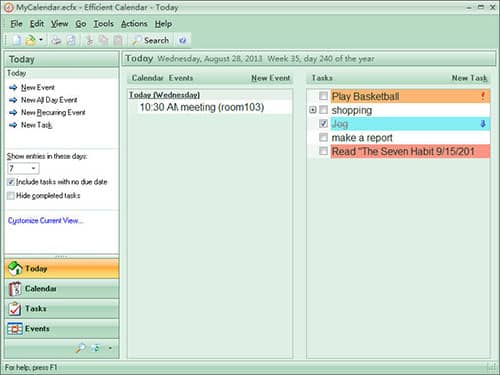Viewport: 500px width, 375px height.
Task: Check the Play Basketball task checkbox
Action: point(323,96)
